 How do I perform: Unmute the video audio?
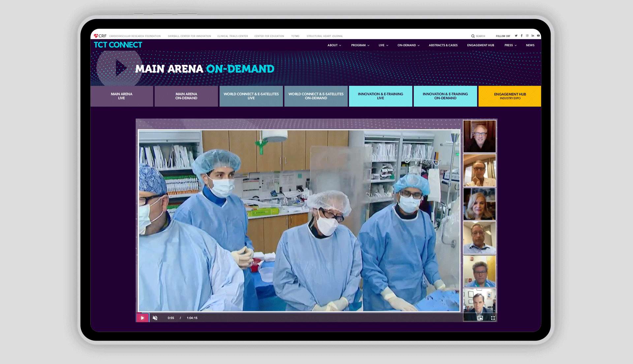[x=155, y=318]
